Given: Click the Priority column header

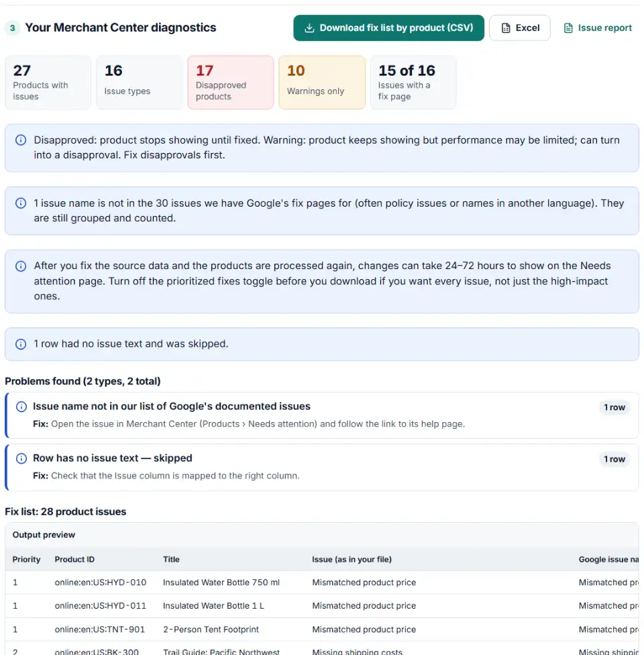Looking at the screenshot, I should point(26,560).
